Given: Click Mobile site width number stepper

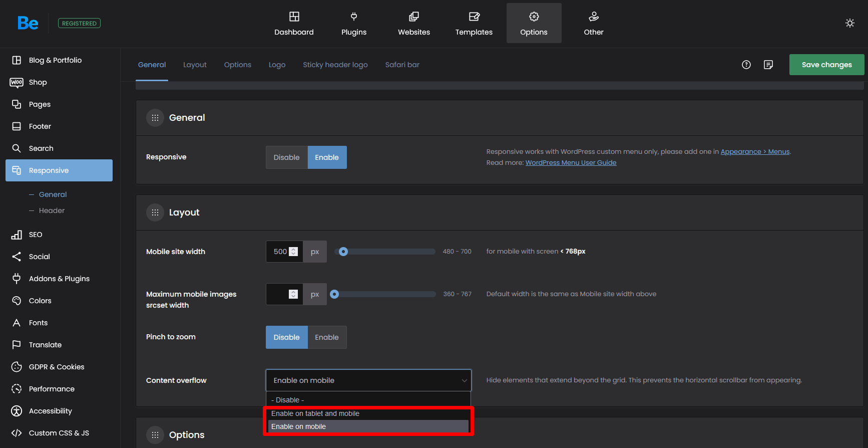Looking at the screenshot, I should (293, 252).
